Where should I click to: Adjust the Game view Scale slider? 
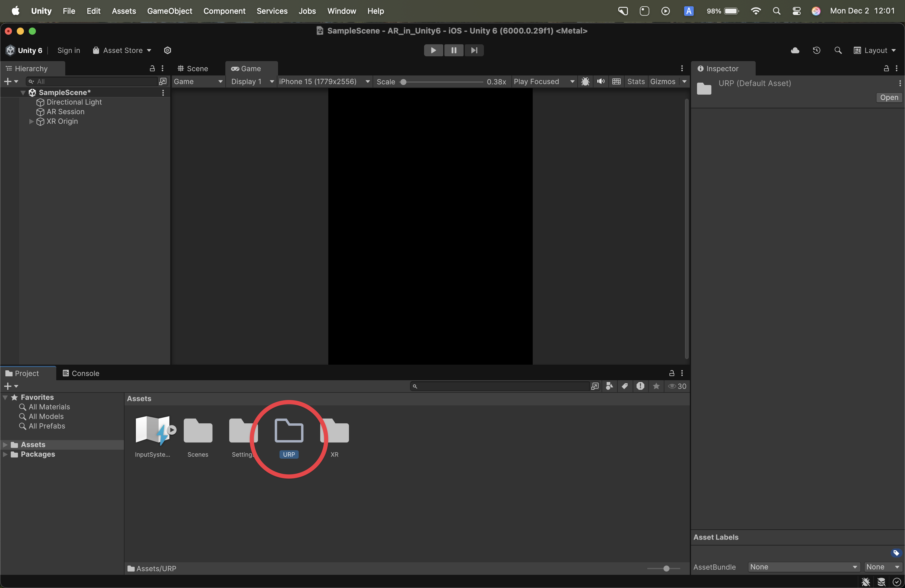tap(403, 82)
